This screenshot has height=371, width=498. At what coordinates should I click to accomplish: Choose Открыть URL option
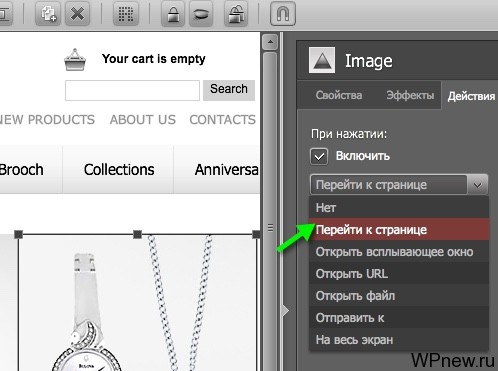click(x=399, y=274)
